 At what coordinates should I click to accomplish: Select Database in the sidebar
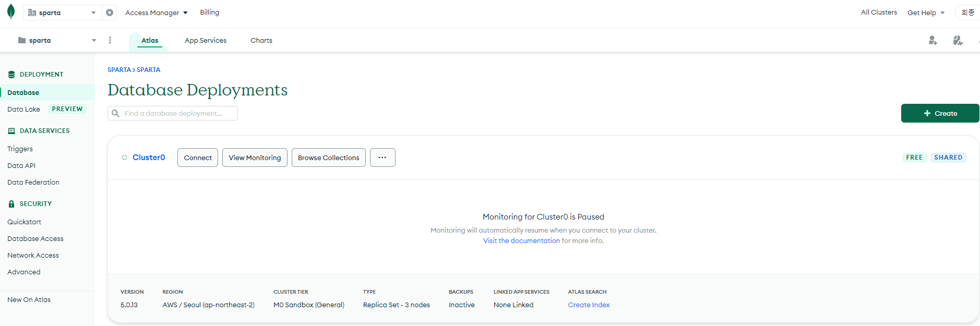[x=47, y=92]
